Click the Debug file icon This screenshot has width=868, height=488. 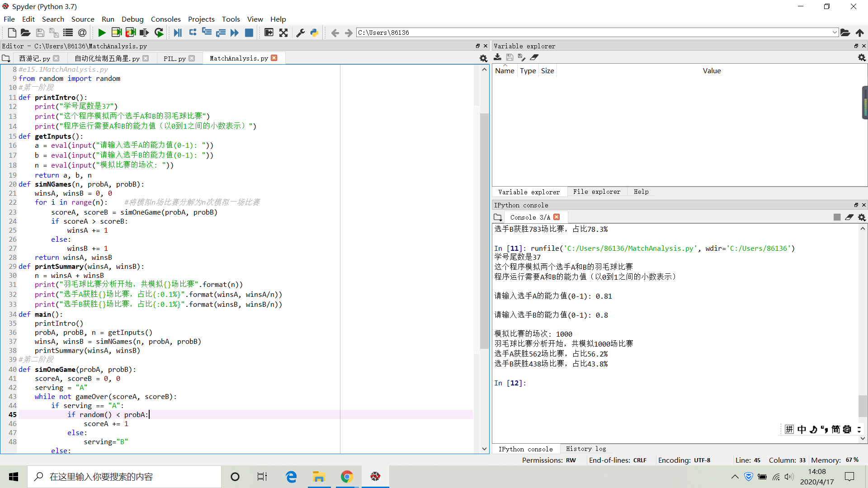click(x=178, y=33)
